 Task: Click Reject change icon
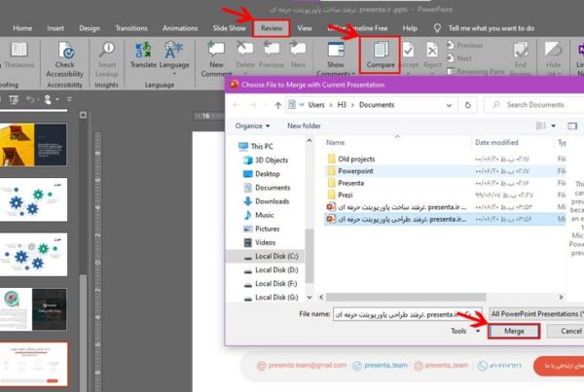[x=432, y=55]
